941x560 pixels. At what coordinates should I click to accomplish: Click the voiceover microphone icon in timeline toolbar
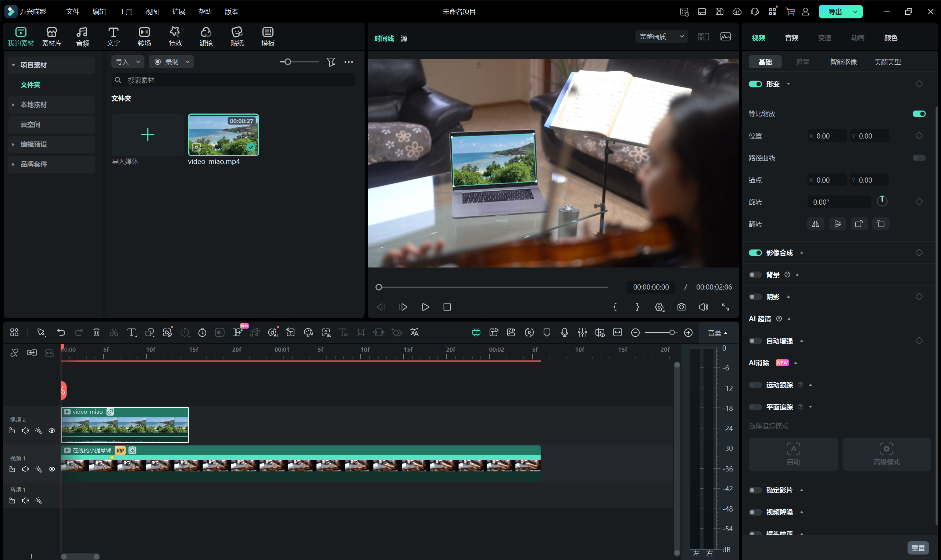click(x=564, y=333)
